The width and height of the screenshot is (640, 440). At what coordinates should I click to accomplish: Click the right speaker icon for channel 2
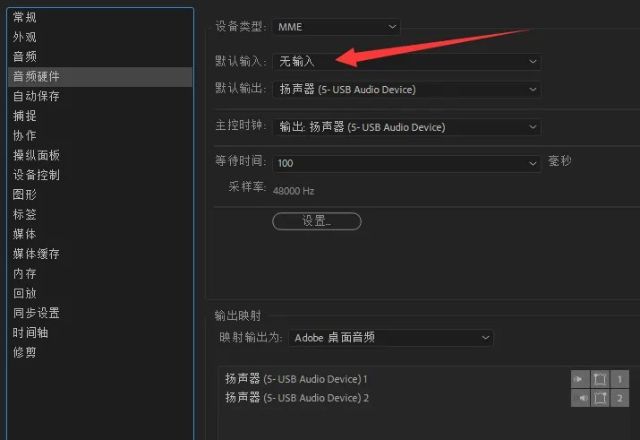tap(580, 398)
